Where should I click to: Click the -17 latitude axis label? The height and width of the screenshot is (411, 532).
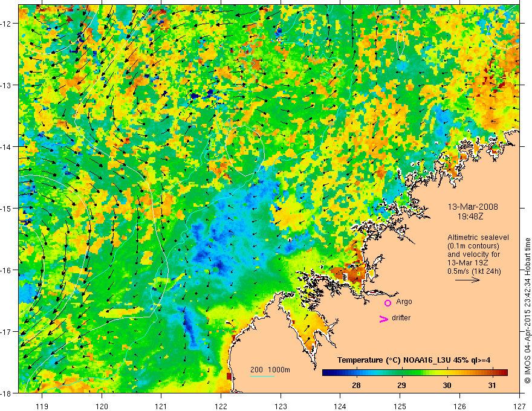(x=6, y=331)
